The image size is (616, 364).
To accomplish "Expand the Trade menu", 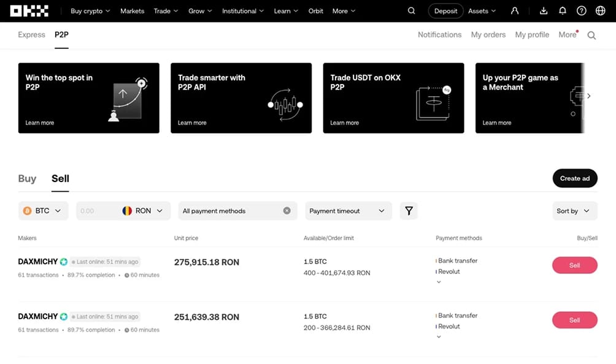I will point(166,11).
